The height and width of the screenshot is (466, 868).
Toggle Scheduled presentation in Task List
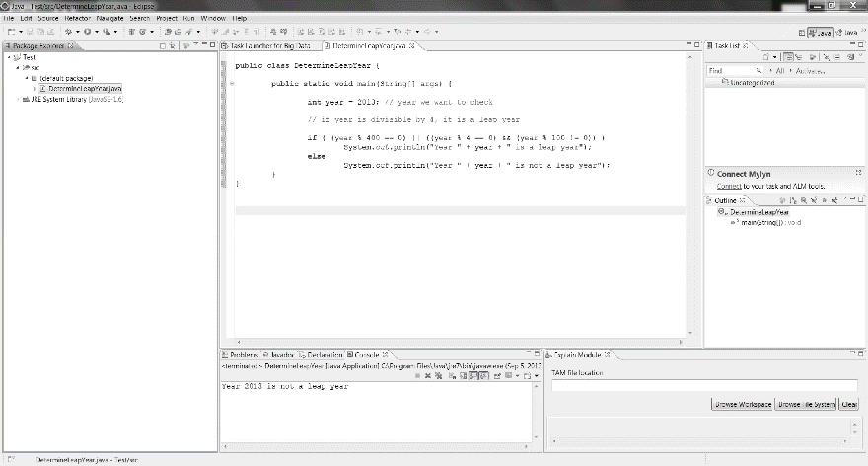(x=798, y=57)
